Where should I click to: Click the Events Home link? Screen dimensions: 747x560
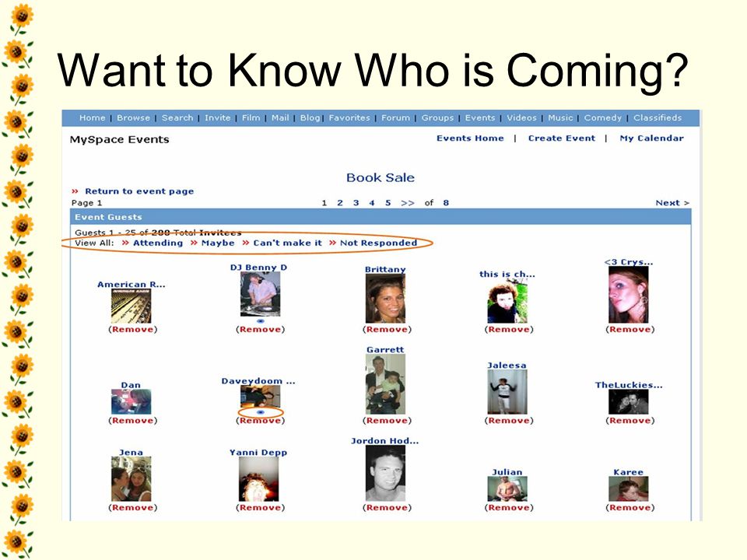[x=470, y=138]
